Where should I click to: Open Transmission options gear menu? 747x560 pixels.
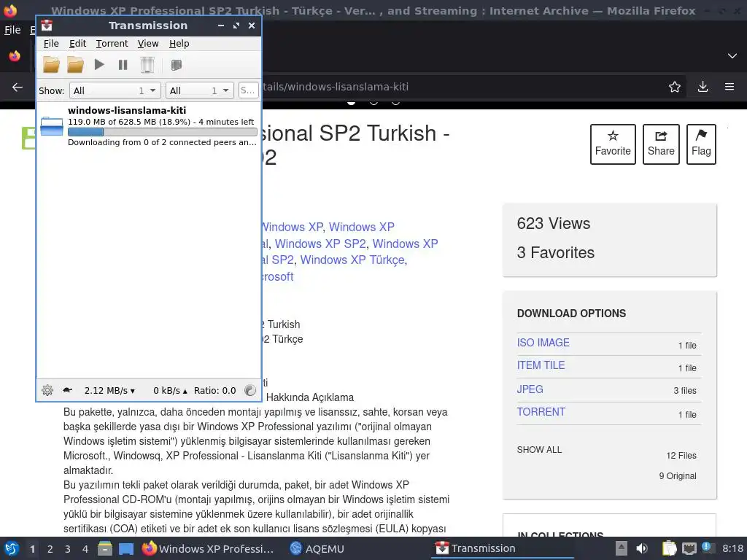click(47, 391)
